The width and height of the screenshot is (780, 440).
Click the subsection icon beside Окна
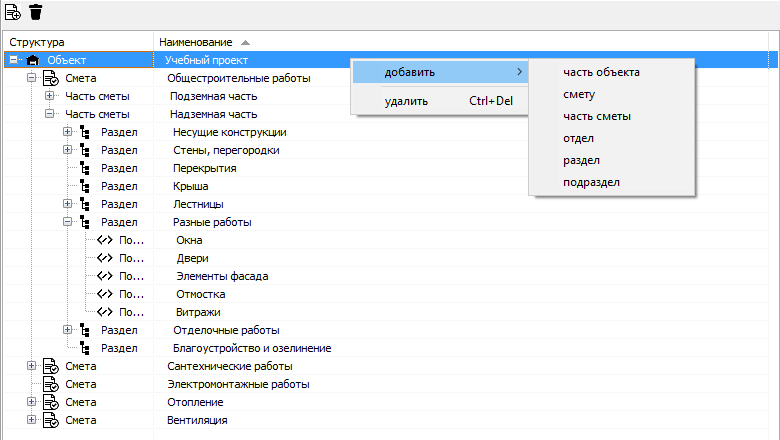point(104,240)
